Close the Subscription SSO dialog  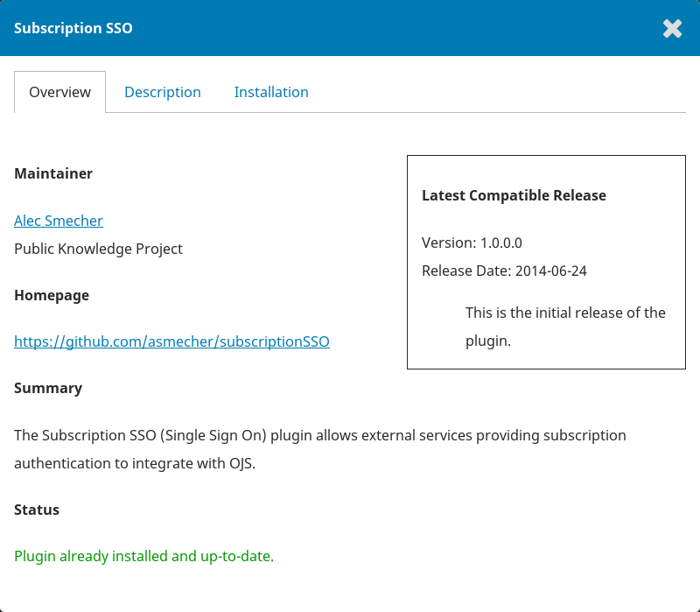click(x=672, y=29)
